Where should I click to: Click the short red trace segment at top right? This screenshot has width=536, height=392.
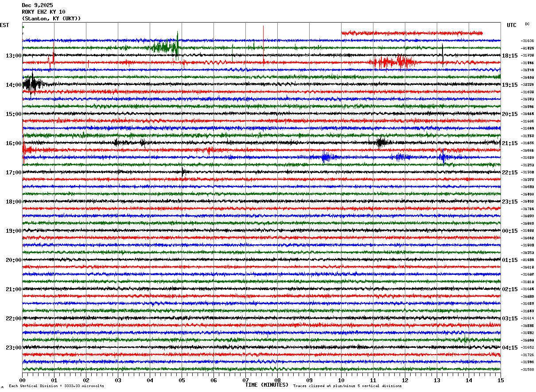pos(412,33)
